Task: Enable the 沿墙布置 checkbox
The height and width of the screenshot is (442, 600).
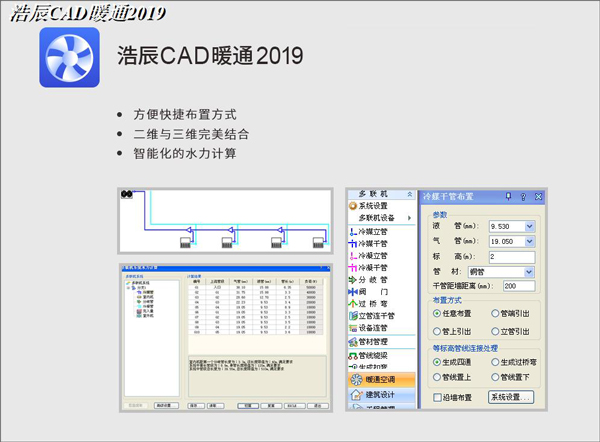Action: tap(437, 398)
